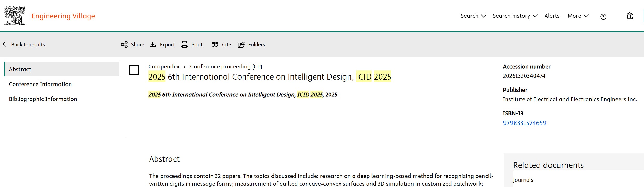Click the Folders button label
This screenshot has width=644, height=187.
257,44
